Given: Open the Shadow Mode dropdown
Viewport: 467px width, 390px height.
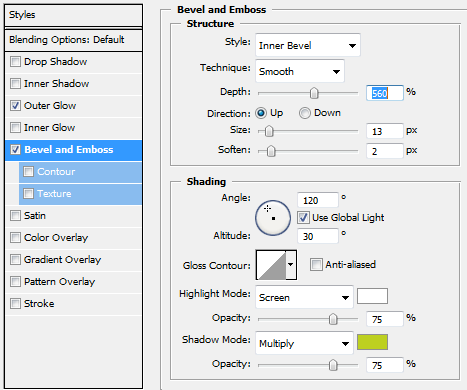Looking at the screenshot, I should click(x=304, y=343).
